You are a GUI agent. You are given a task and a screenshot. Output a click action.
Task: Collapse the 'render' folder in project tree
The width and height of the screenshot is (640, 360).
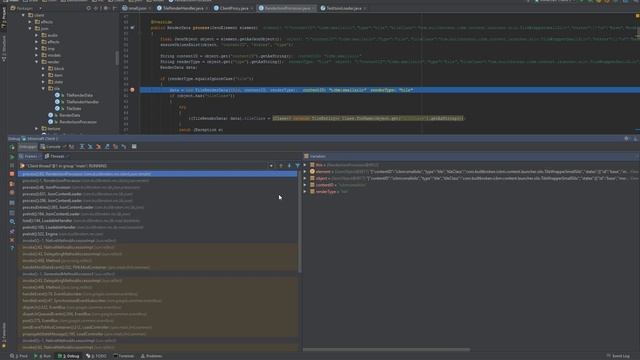36,62
